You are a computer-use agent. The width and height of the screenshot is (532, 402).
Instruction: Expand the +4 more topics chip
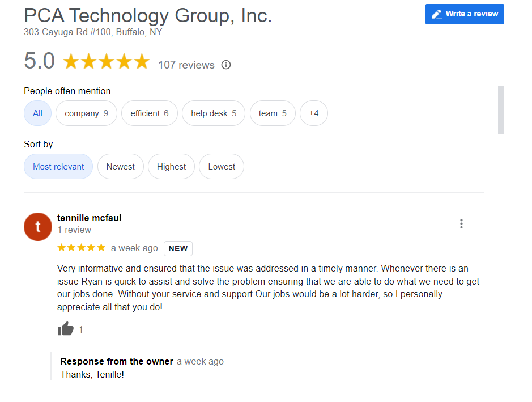point(314,113)
